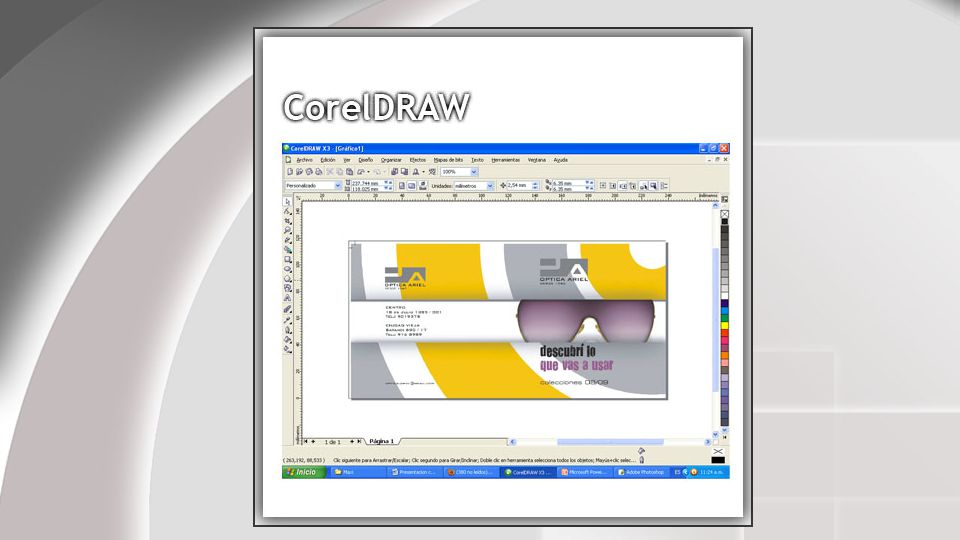Pick the yellow swatch in color palette
The width and height of the screenshot is (960, 540).
pyautogui.click(x=724, y=325)
